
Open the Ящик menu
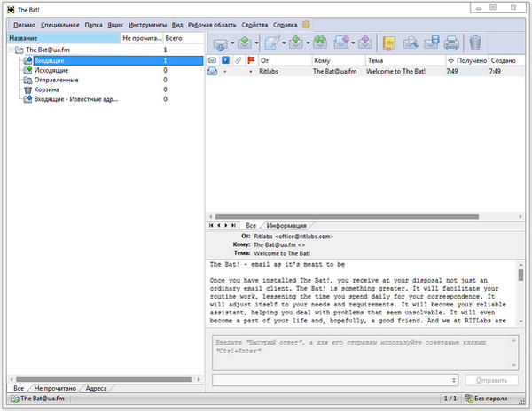(115, 25)
